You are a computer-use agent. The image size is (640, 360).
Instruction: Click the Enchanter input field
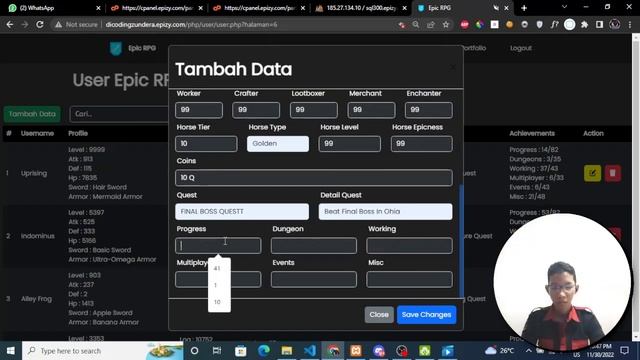[x=429, y=110]
